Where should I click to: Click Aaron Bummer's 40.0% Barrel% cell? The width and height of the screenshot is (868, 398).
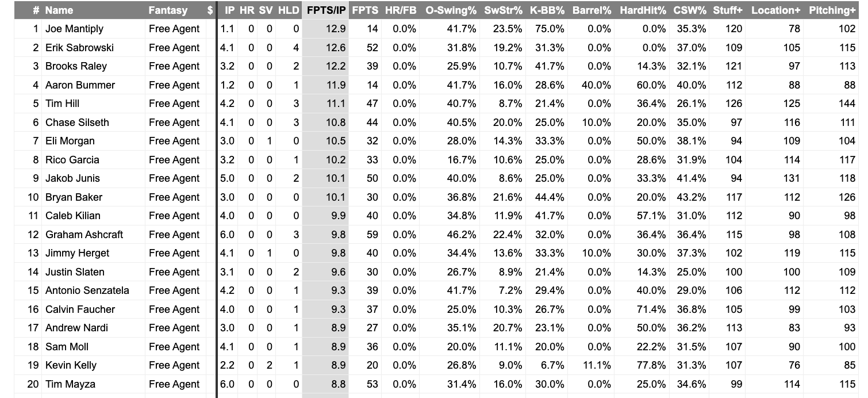(596, 85)
